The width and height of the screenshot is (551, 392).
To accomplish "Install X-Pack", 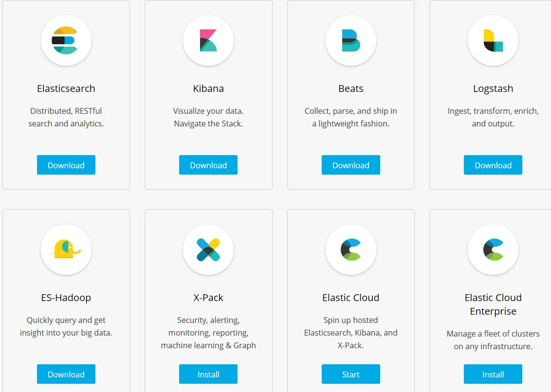I will pyautogui.click(x=208, y=374).
